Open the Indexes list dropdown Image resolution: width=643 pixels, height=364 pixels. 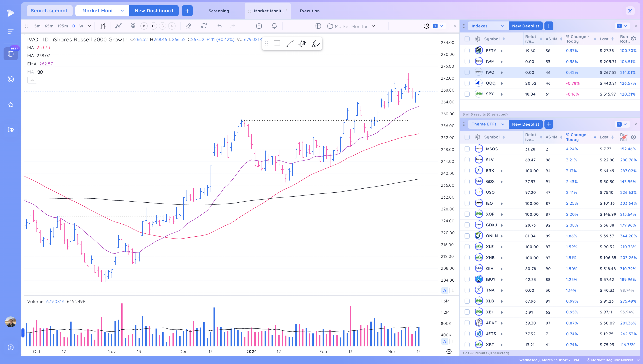(x=488, y=26)
